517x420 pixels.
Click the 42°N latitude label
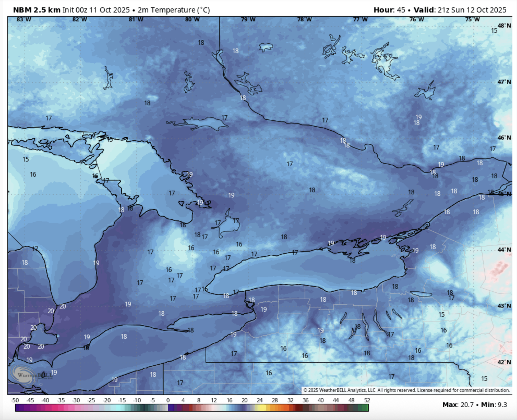[x=504, y=362]
